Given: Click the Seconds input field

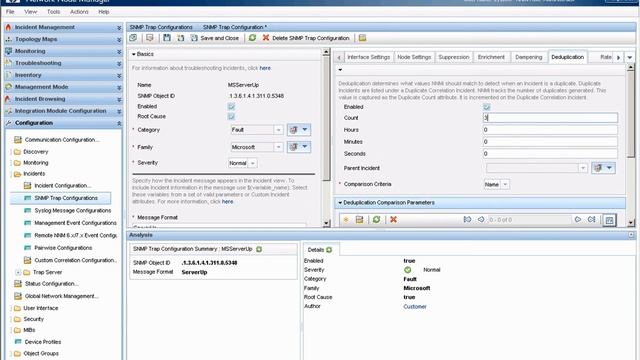Looking at the screenshot, I should [550, 154].
